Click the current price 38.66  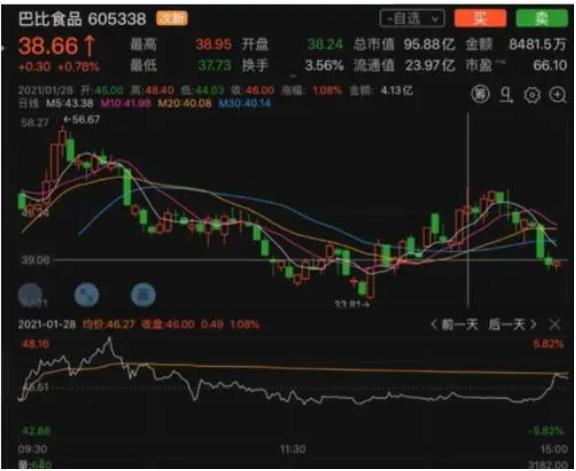48,46
